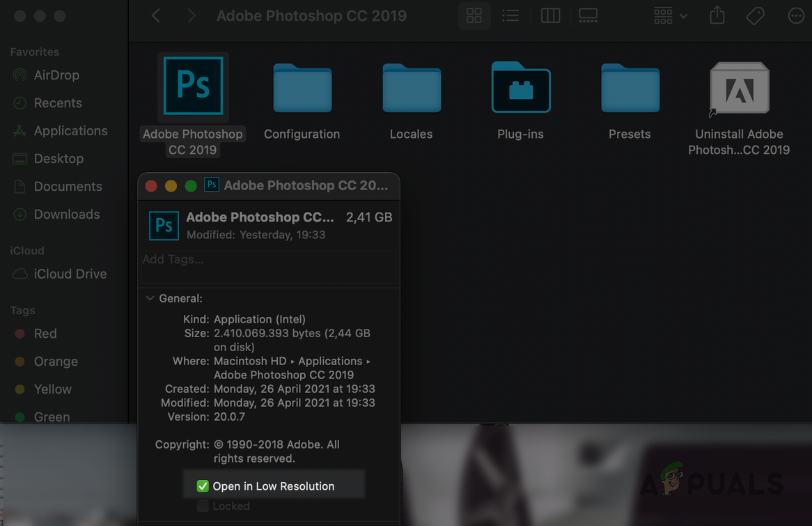Click the Share toolbar icon

point(717,16)
